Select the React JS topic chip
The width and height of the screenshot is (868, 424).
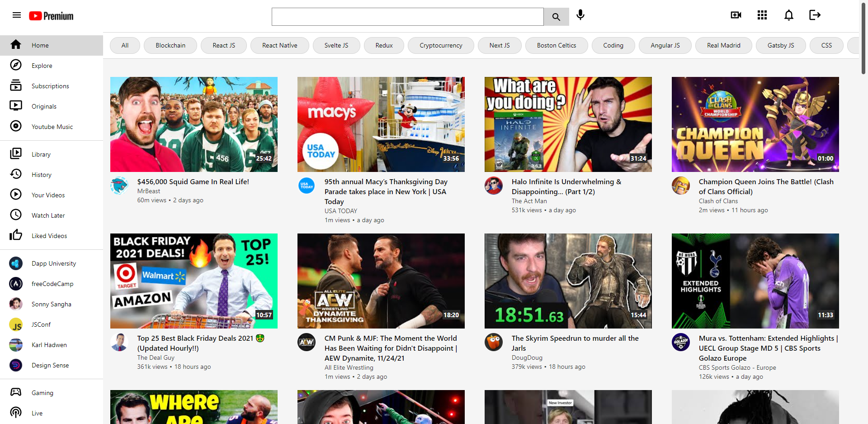[x=223, y=45]
